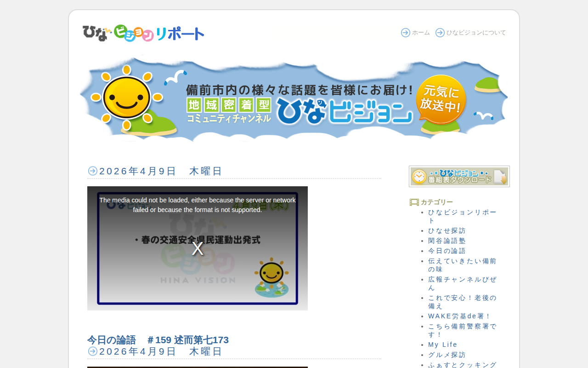Click the smiling sun mascot in banner
The image size is (588, 368).
[127, 98]
